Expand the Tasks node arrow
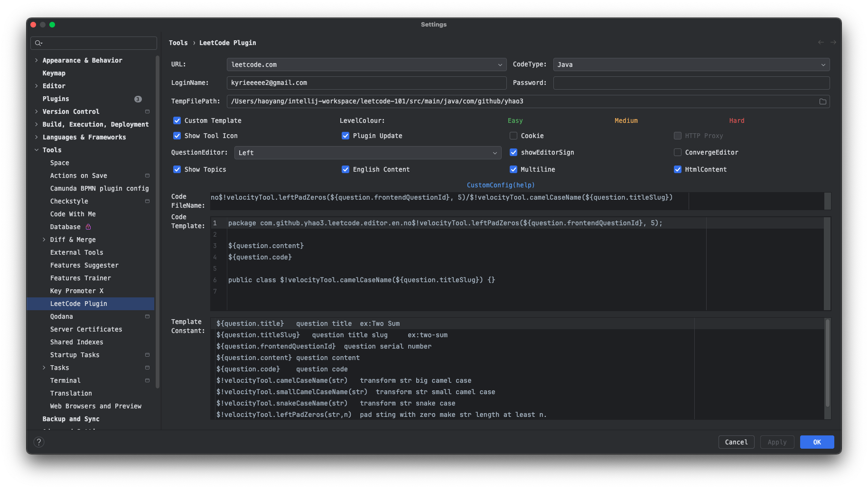This screenshot has width=868, height=489. pos(44,368)
